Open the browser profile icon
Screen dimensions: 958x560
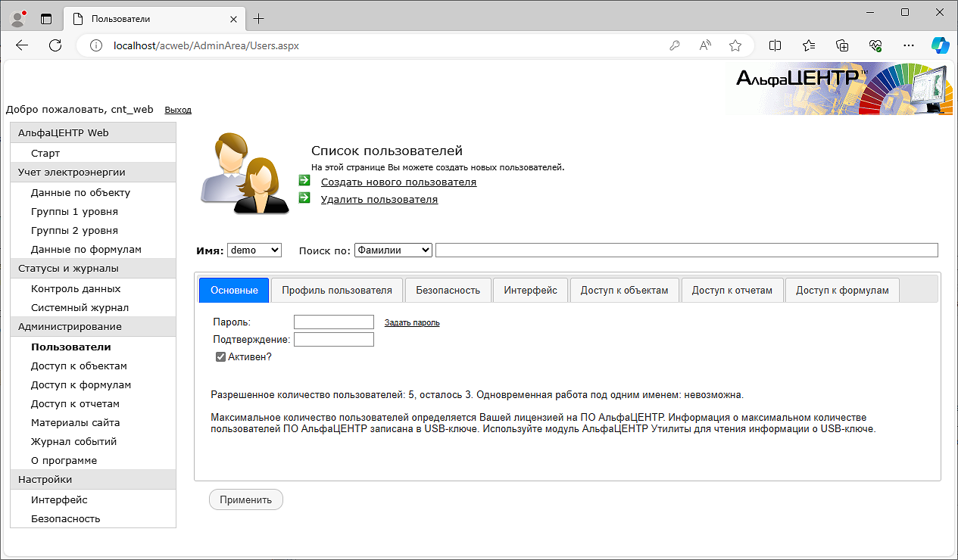coord(18,18)
